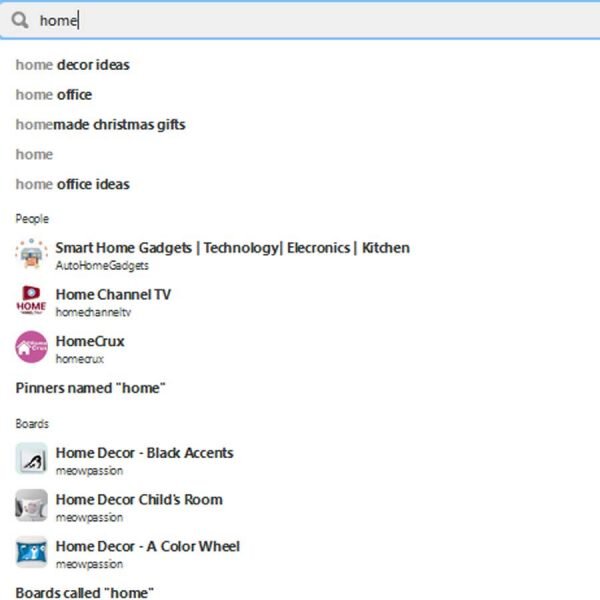Click the AutoHomeGadgets username
Image resolution: width=600 pixels, height=600 pixels.
tap(102, 266)
